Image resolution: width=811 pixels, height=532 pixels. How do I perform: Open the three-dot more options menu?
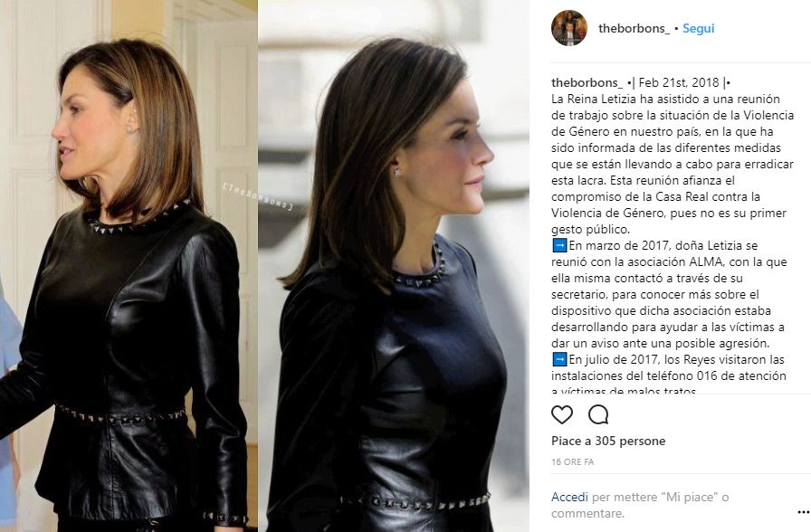coord(803,512)
